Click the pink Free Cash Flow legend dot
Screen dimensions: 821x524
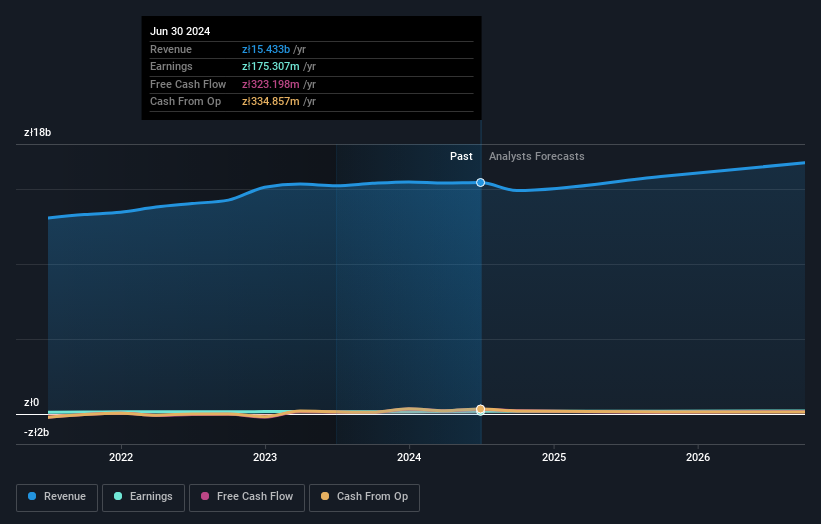pyautogui.click(x=205, y=496)
